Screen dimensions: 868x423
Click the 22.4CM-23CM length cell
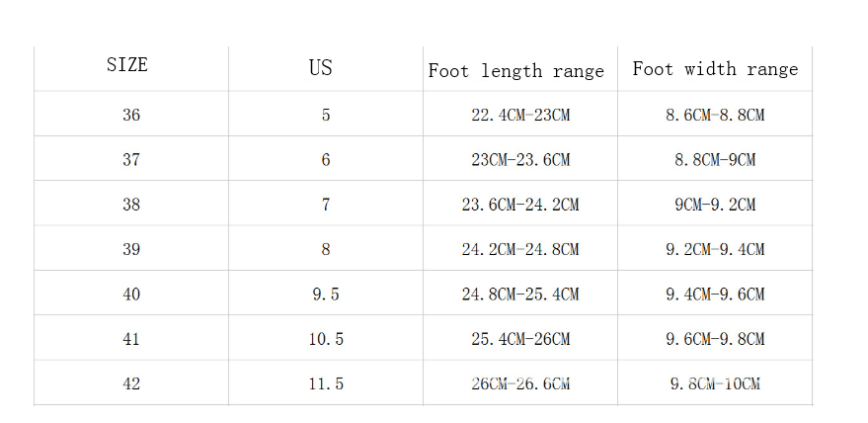pos(520,115)
